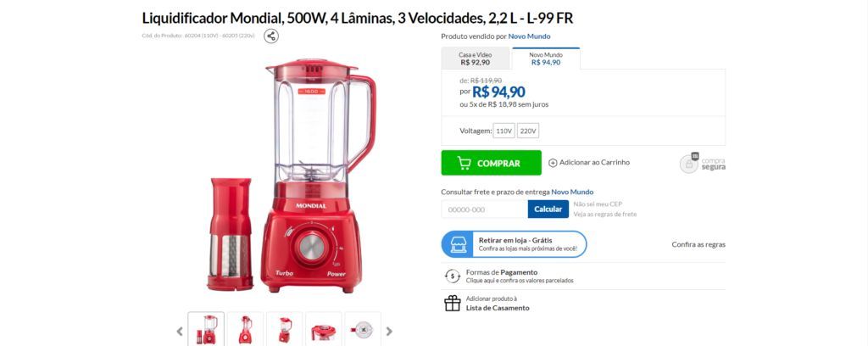868x346 pixels.
Task: Select the 220V voltage option
Action: pos(528,131)
